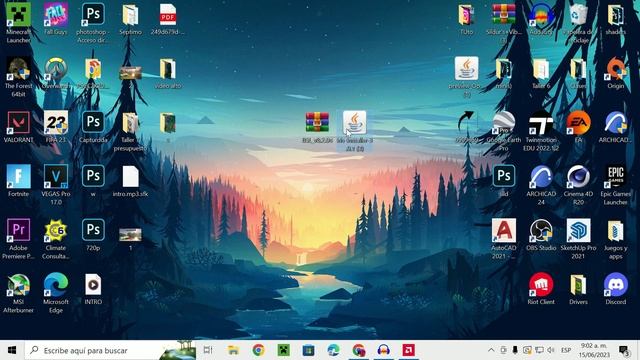Open Task View from the taskbar
This screenshot has width=640, height=360.
point(208,350)
